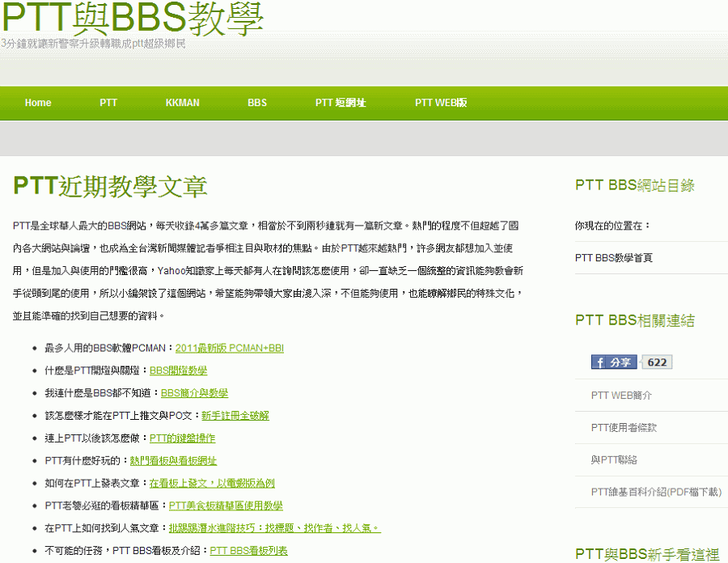
Task: Open PTT使用者條款 sidebar link
Action: pos(624,427)
